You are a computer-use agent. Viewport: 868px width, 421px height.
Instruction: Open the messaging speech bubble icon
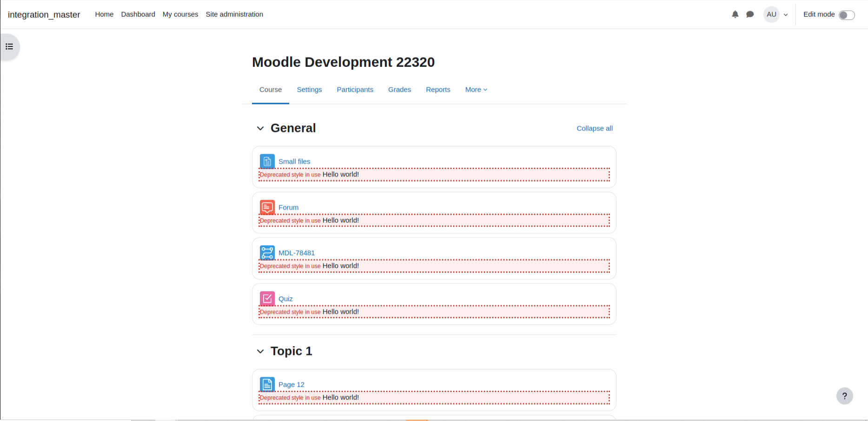[x=750, y=14]
